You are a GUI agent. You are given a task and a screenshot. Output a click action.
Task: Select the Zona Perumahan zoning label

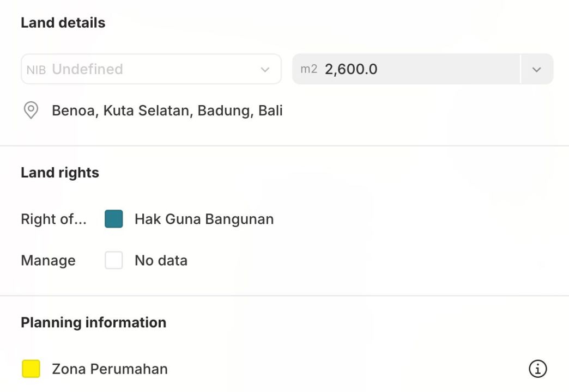[110, 369]
